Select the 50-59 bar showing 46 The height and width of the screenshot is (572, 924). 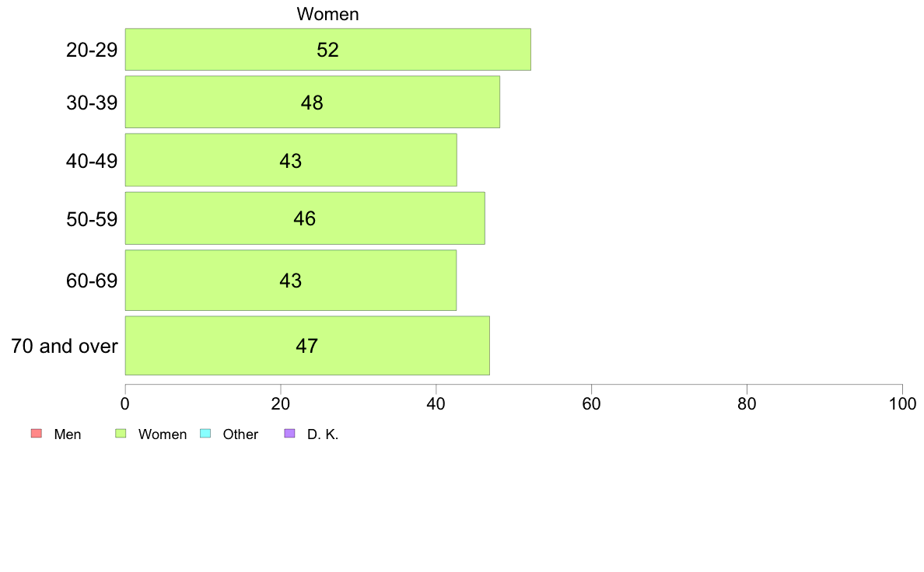305,218
